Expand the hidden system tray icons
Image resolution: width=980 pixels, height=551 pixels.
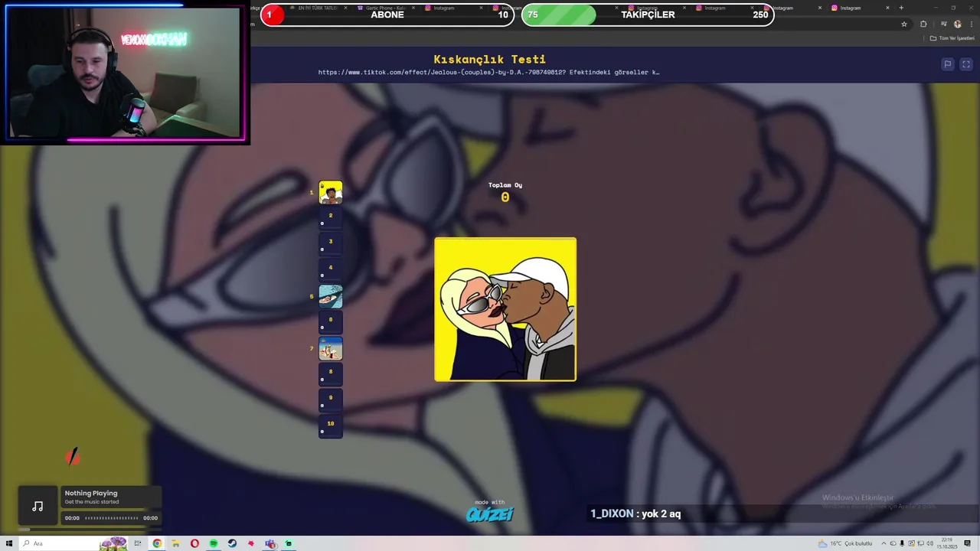pyautogui.click(x=883, y=543)
